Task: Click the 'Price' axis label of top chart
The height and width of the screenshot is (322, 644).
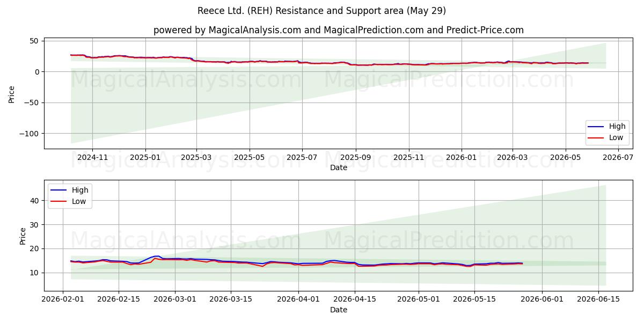Action: pyautogui.click(x=12, y=93)
